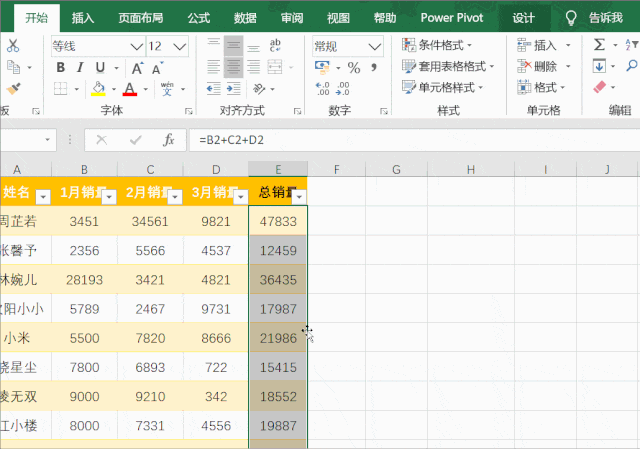Switch to 公式 ribbon tab
The height and width of the screenshot is (449, 640).
199,18
